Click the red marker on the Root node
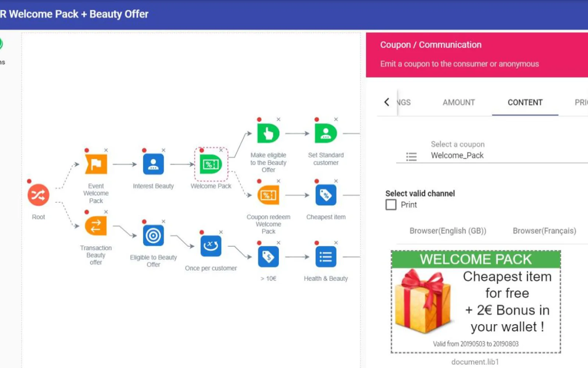This screenshot has width=588, height=368. (x=29, y=181)
